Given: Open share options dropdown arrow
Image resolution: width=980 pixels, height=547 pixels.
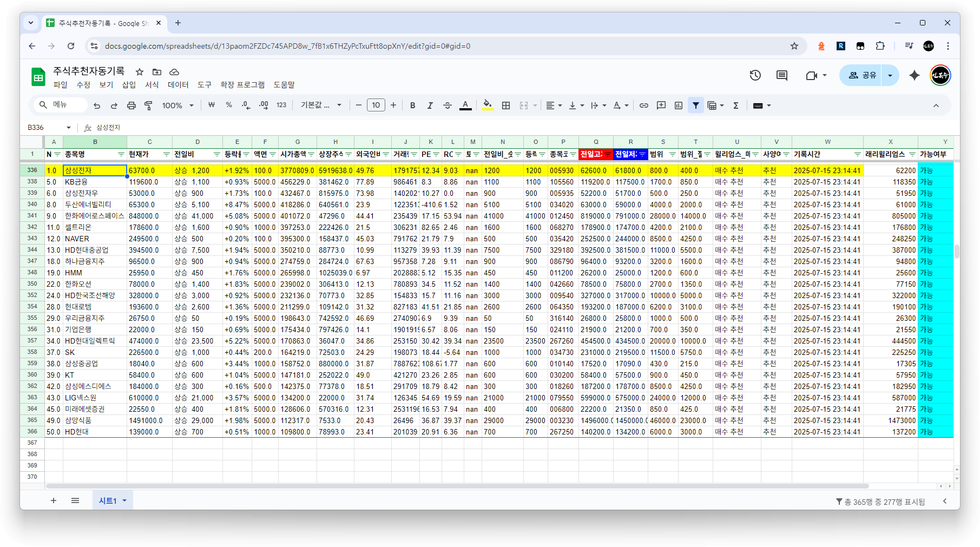Looking at the screenshot, I should (x=890, y=75).
